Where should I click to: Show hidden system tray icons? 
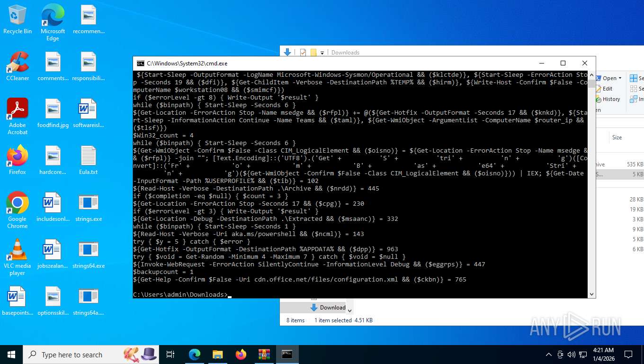pyautogui.click(x=549, y=355)
